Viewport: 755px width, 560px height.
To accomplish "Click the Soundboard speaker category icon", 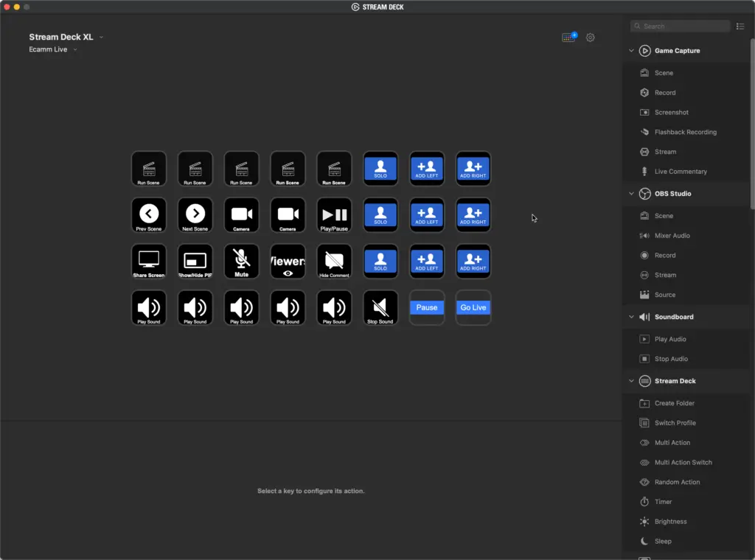I will (x=644, y=317).
